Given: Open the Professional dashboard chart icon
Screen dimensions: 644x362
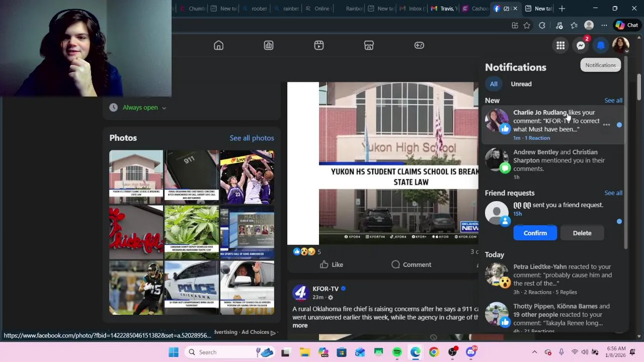Looking at the screenshot, I should (269, 45).
